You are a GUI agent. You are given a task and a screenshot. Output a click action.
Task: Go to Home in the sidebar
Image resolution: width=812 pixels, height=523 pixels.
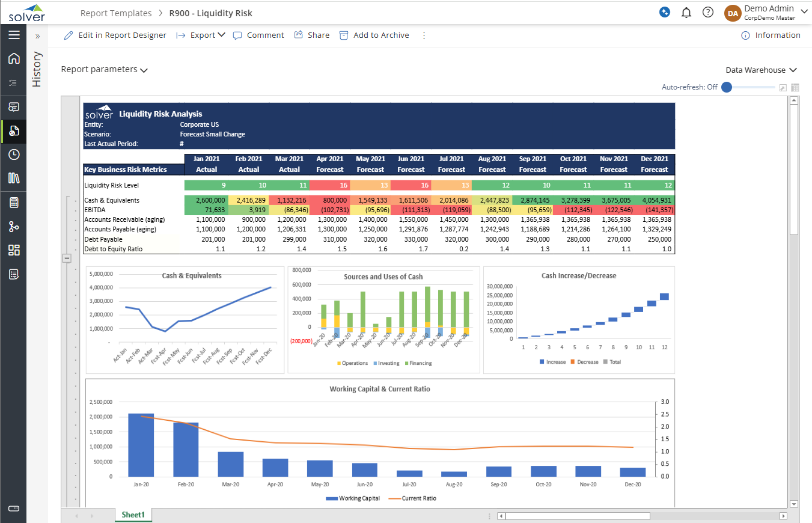click(x=14, y=59)
